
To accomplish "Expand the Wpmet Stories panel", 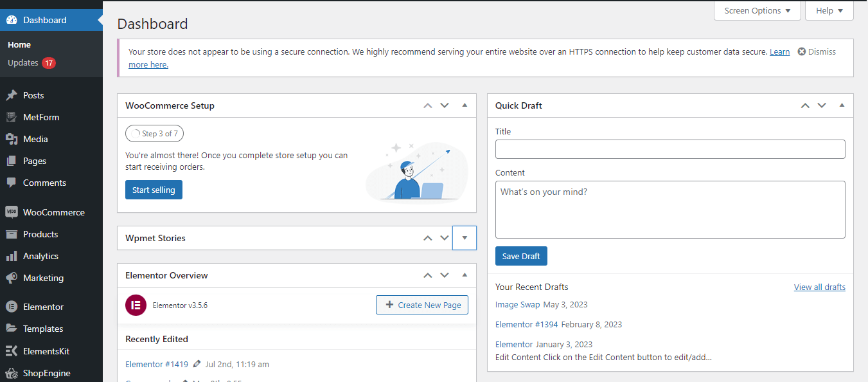I will tap(465, 238).
